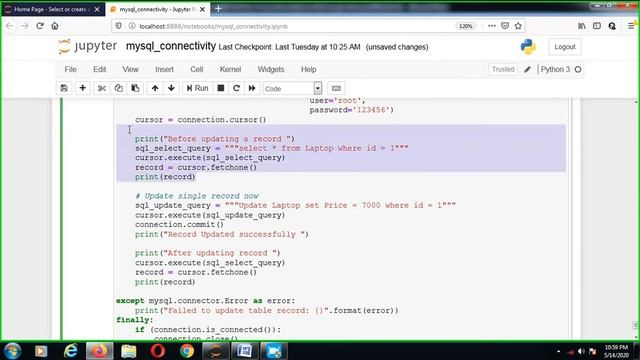Click the 120% zoom level indicator
Image resolution: width=640 pixels, height=360 pixels.
click(465, 26)
